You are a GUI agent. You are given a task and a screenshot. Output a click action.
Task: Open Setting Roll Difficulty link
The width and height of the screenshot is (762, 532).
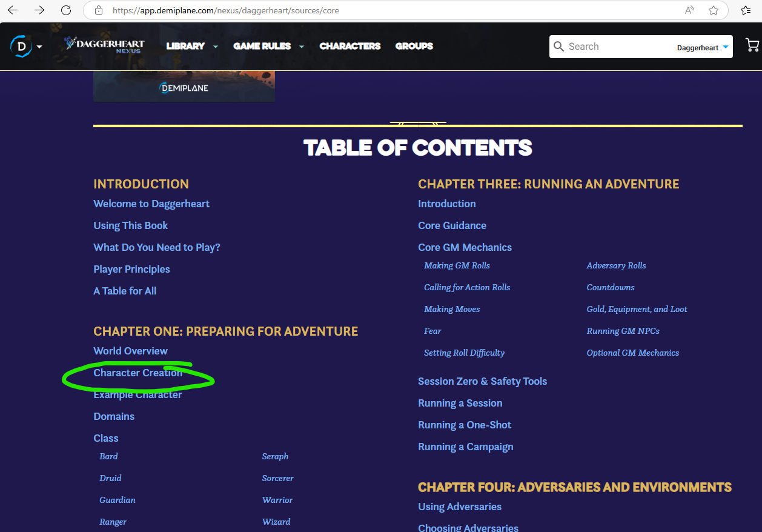(x=464, y=353)
